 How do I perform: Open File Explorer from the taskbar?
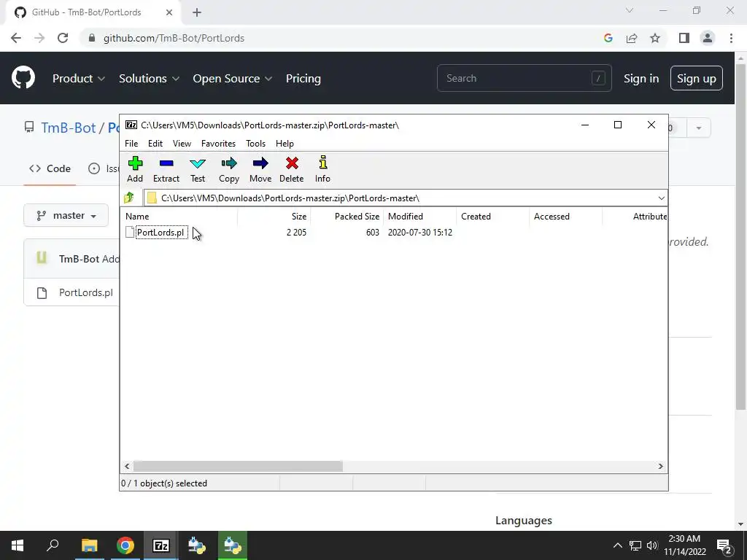coord(89,545)
